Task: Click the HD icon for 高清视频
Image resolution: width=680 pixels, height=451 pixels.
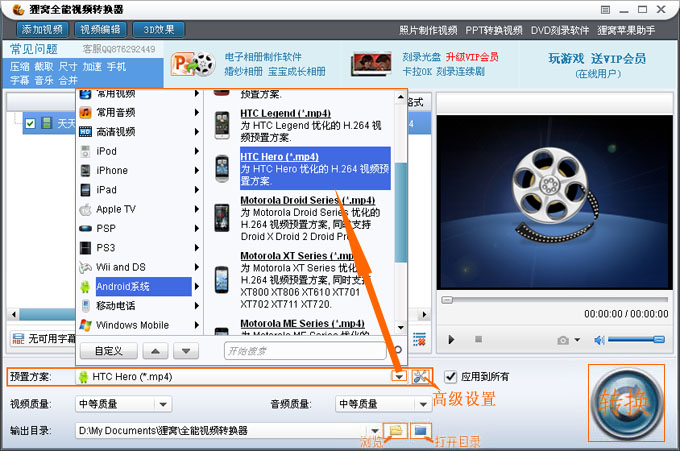Action: tap(85, 132)
